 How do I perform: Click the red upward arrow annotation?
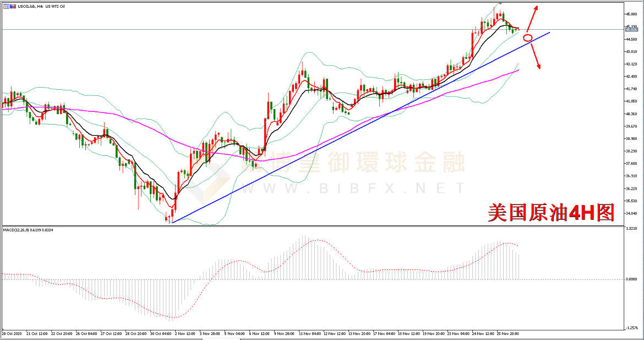532,17
